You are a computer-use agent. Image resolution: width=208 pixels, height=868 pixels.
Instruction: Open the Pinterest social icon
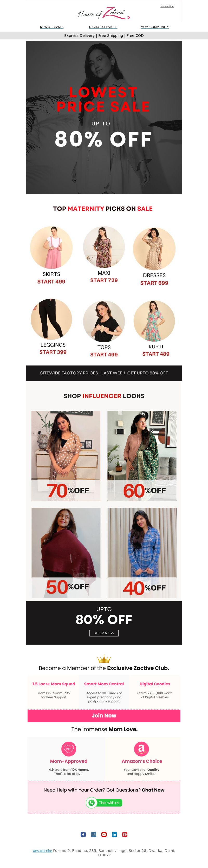(125, 834)
